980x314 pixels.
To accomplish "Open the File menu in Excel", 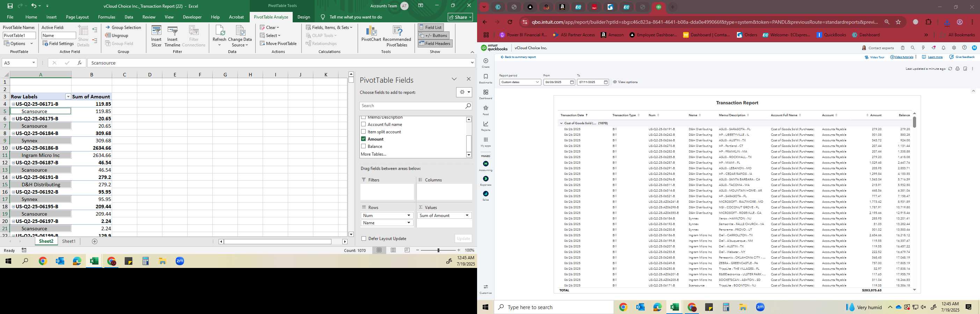I will point(10,17).
